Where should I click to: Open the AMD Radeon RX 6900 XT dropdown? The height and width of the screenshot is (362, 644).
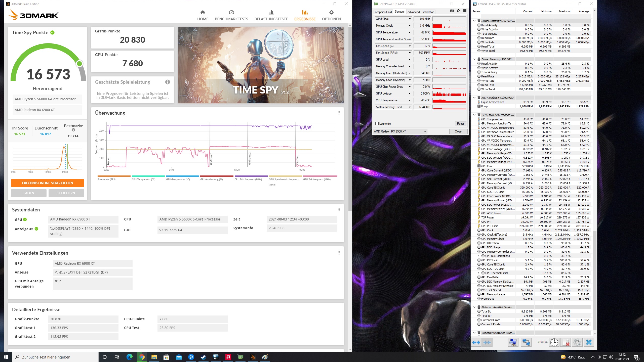(x=400, y=131)
